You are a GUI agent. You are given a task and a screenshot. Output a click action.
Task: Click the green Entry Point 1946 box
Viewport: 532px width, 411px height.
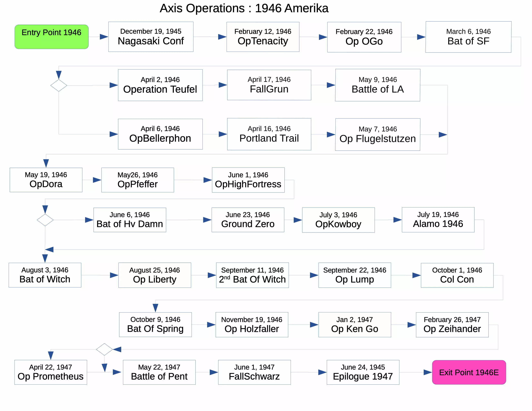pos(51,37)
